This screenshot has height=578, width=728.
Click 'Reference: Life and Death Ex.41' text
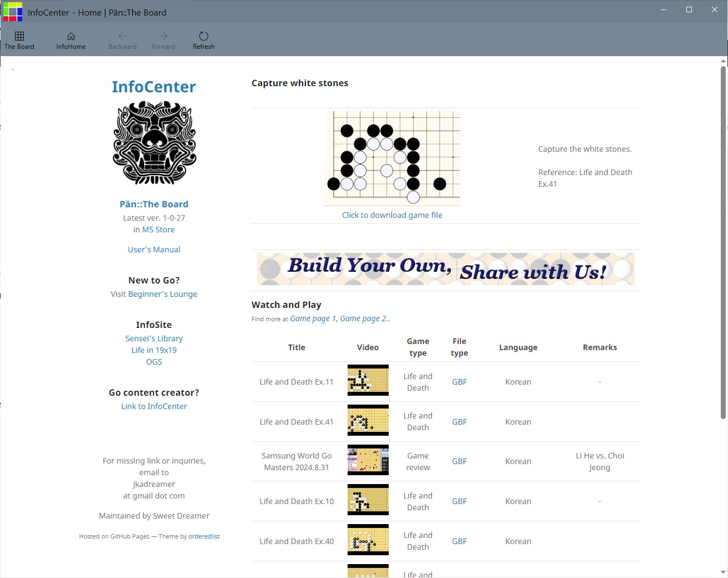pos(585,178)
